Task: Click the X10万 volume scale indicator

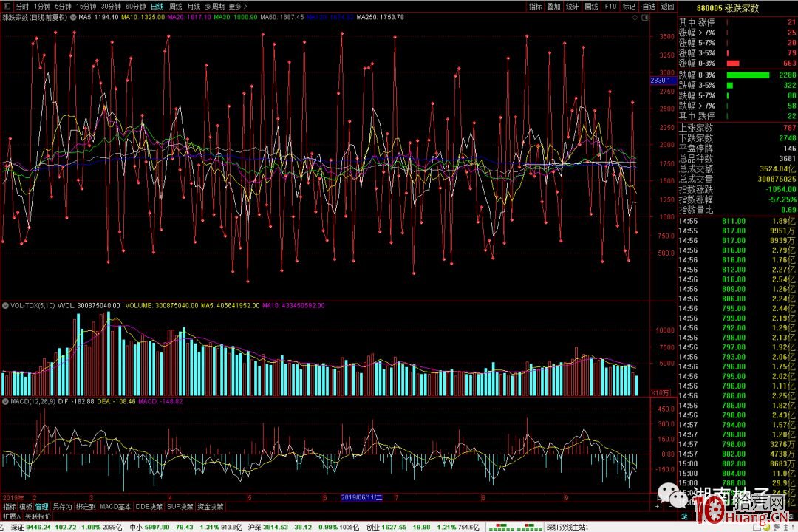Action: (x=659, y=392)
